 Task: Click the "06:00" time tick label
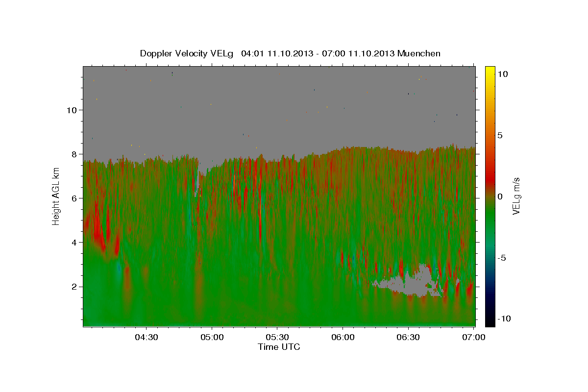pyautogui.click(x=343, y=338)
